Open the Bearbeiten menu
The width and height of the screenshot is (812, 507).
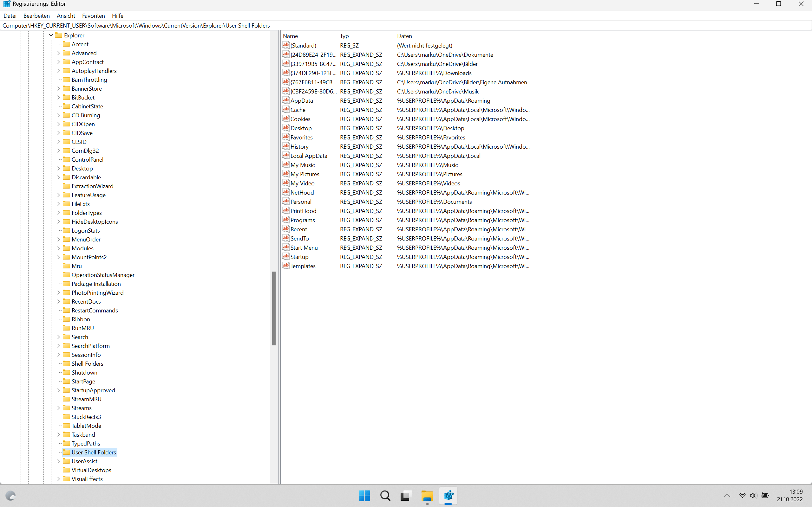tap(36, 16)
